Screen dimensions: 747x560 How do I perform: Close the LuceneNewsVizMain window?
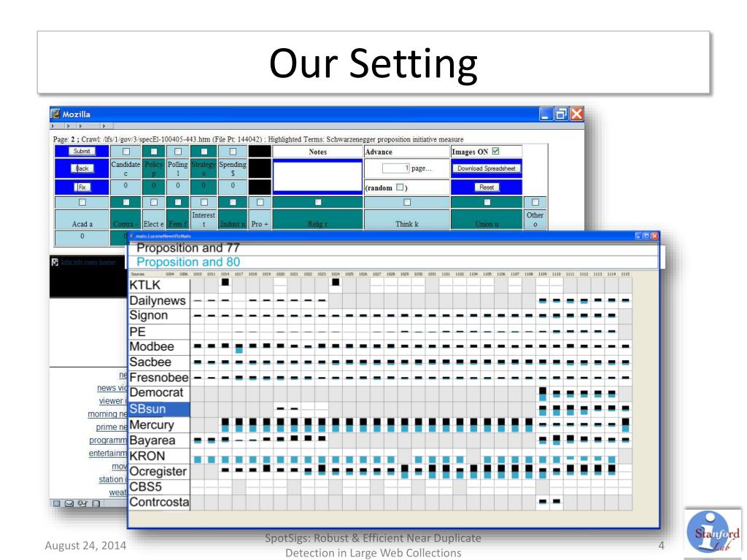[x=654, y=236]
